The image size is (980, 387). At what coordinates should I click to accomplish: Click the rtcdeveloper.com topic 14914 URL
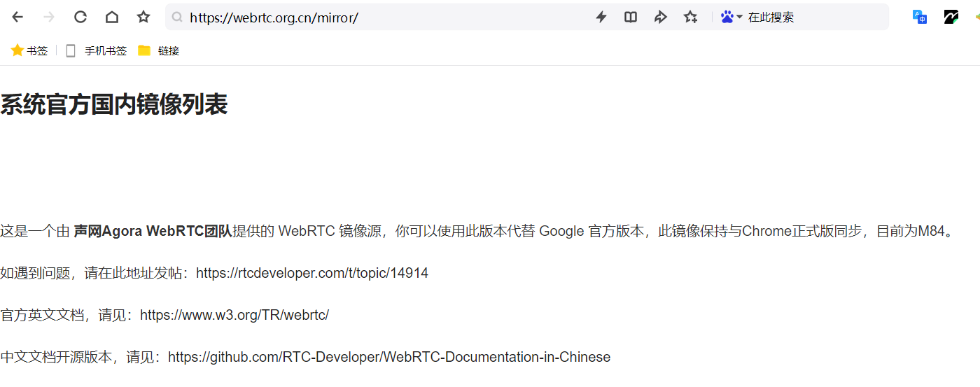click(312, 273)
